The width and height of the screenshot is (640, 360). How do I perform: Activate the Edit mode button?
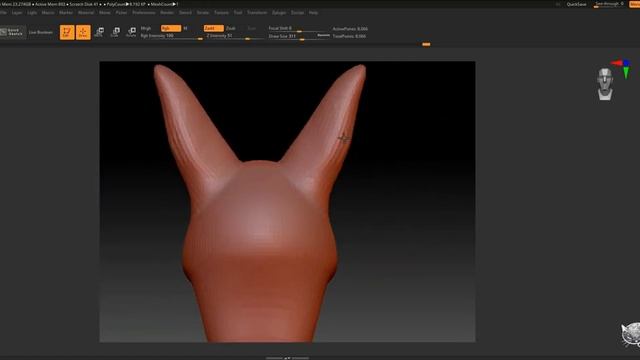(67, 32)
